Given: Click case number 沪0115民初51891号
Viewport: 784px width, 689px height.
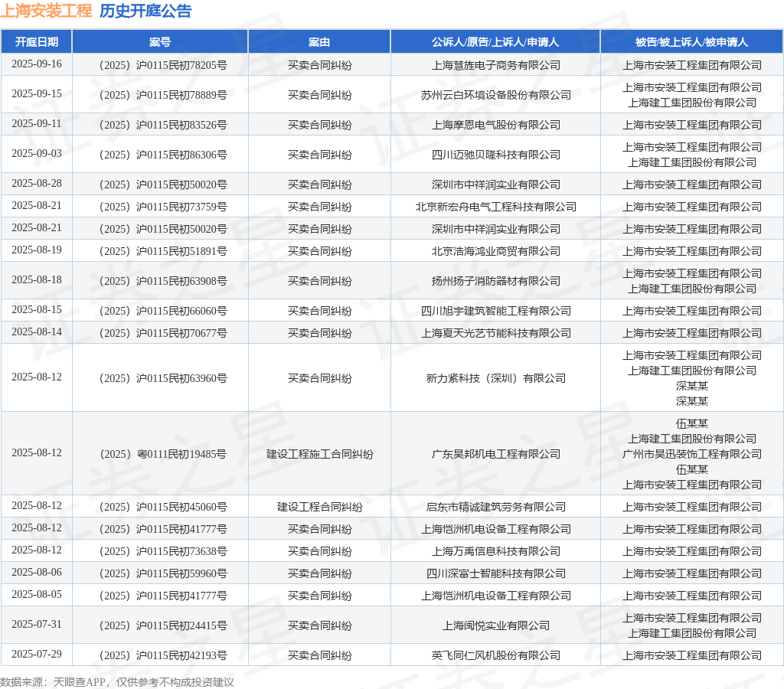Looking at the screenshot, I should pos(163,251).
